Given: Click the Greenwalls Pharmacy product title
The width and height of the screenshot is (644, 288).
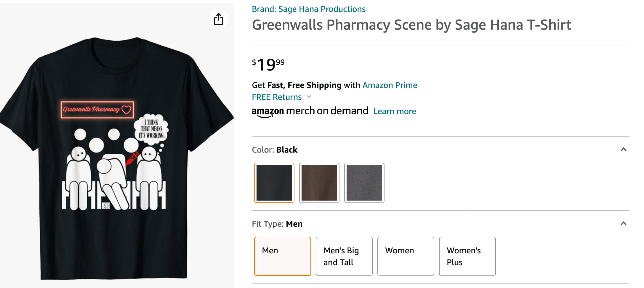Looking at the screenshot, I should 411,25.
